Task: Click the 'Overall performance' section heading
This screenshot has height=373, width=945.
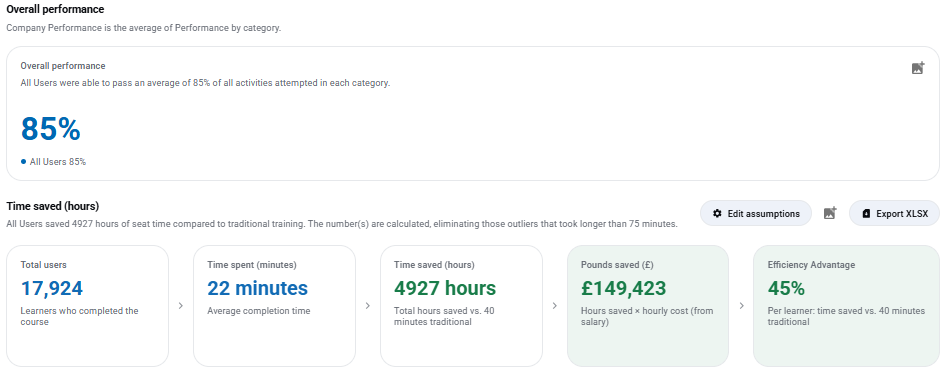Action: coord(55,10)
